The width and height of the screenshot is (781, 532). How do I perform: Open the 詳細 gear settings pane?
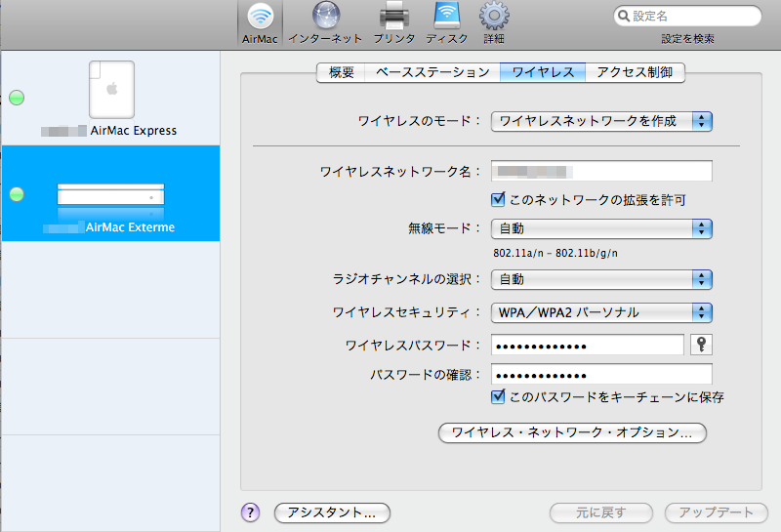coord(494,22)
